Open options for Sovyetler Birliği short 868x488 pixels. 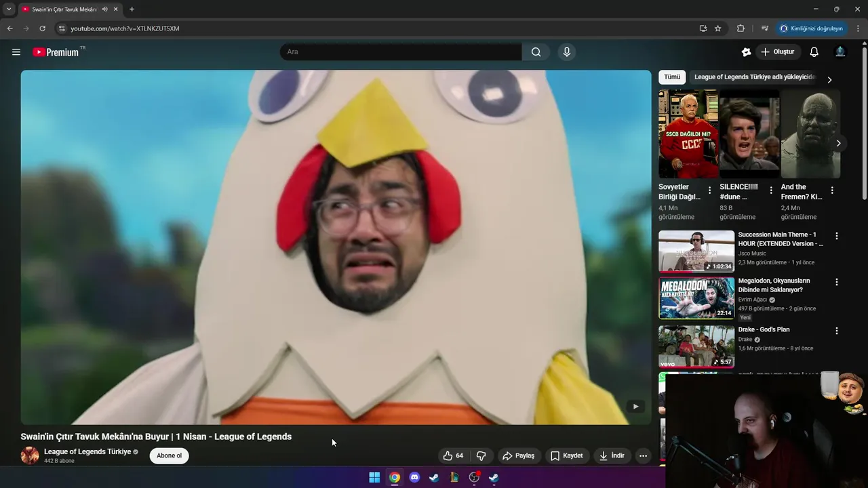click(709, 190)
